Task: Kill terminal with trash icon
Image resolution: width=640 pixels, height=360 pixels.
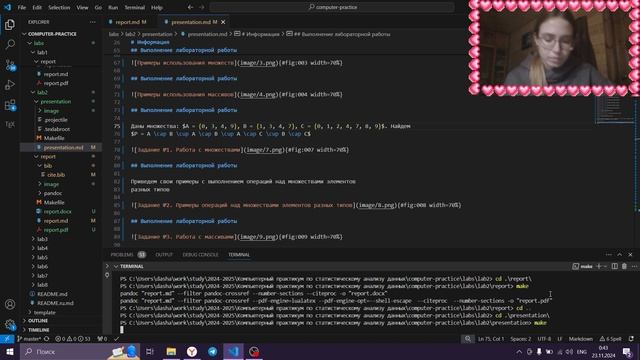Action: click(x=624, y=266)
